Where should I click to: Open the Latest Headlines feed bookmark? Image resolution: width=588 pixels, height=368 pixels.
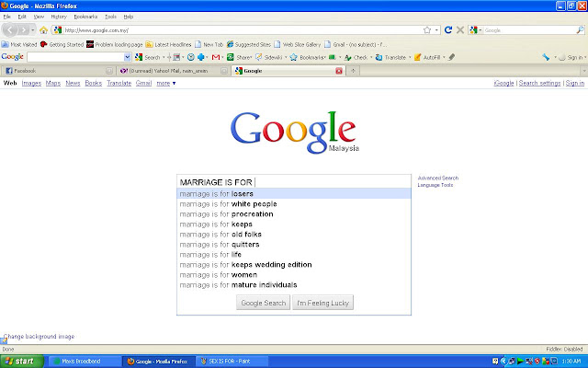(x=168, y=44)
